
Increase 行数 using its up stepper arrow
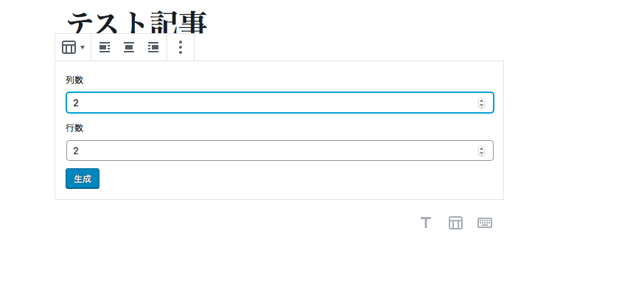point(481,148)
